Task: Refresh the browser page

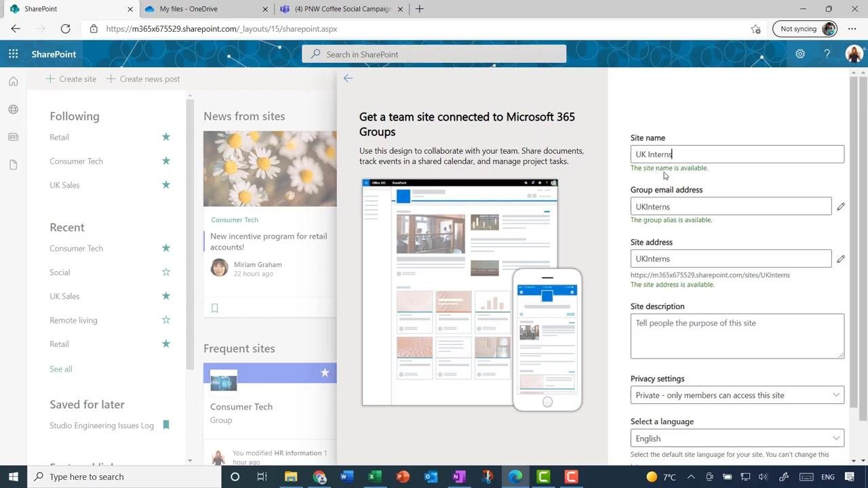Action: 65,28
